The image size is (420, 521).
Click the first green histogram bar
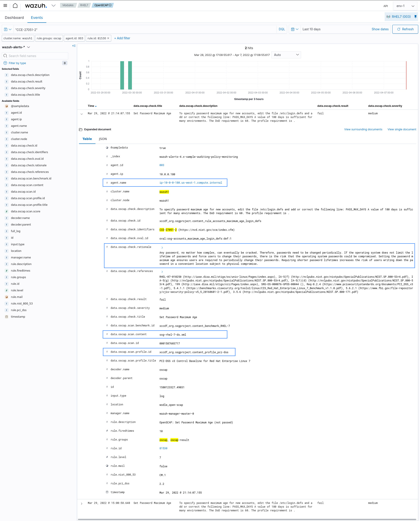click(x=122, y=75)
